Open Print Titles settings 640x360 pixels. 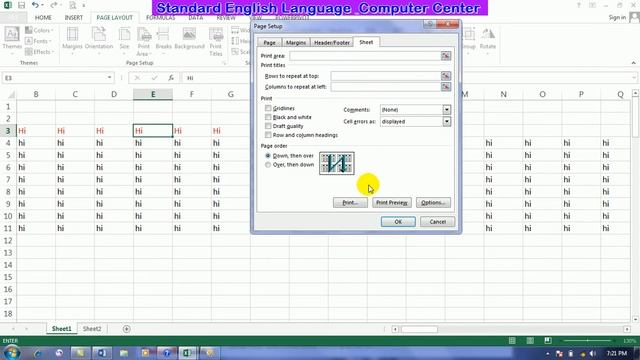[x=216, y=42]
